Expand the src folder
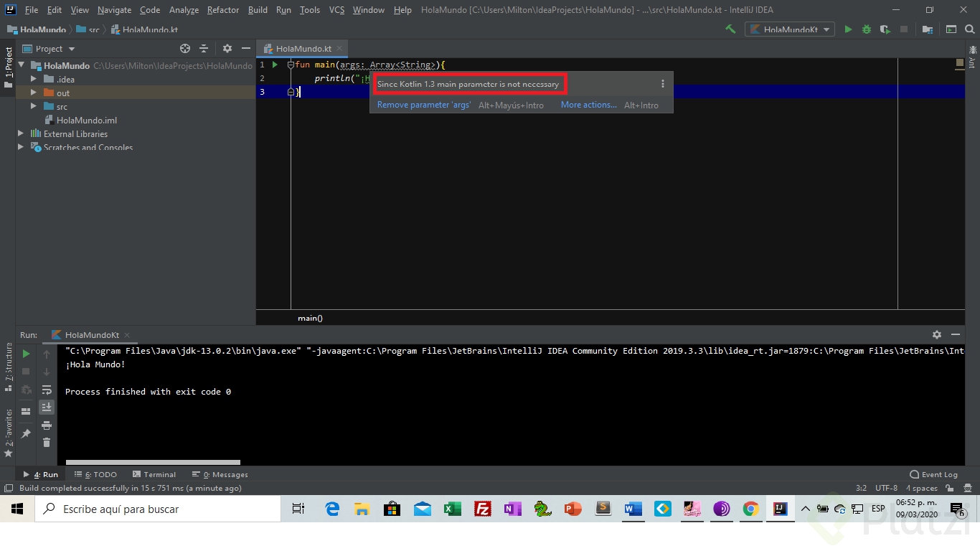Viewport: 980px width, 551px height. pos(33,106)
